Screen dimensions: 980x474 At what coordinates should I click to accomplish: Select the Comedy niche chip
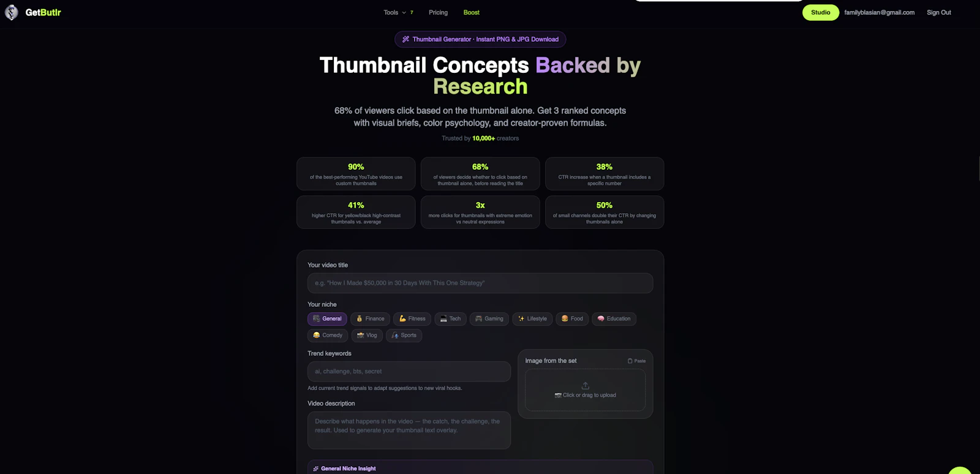(x=328, y=335)
